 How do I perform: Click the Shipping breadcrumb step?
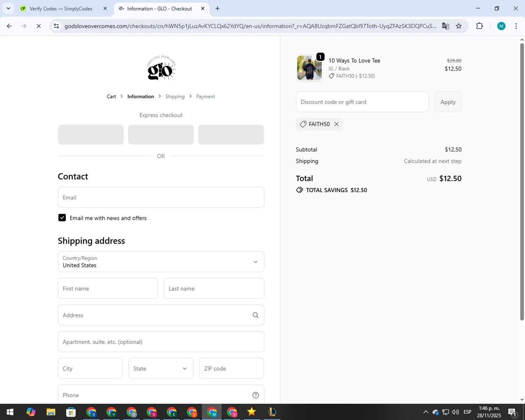click(x=175, y=97)
